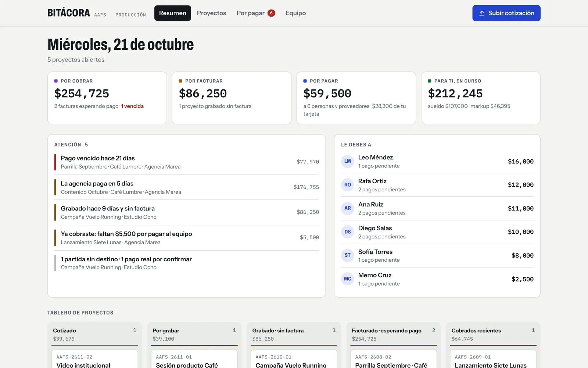The width and height of the screenshot is (588, 368).
Task: Click the MC avatar for Memo Cruz
Action: [x=347, y=279]
